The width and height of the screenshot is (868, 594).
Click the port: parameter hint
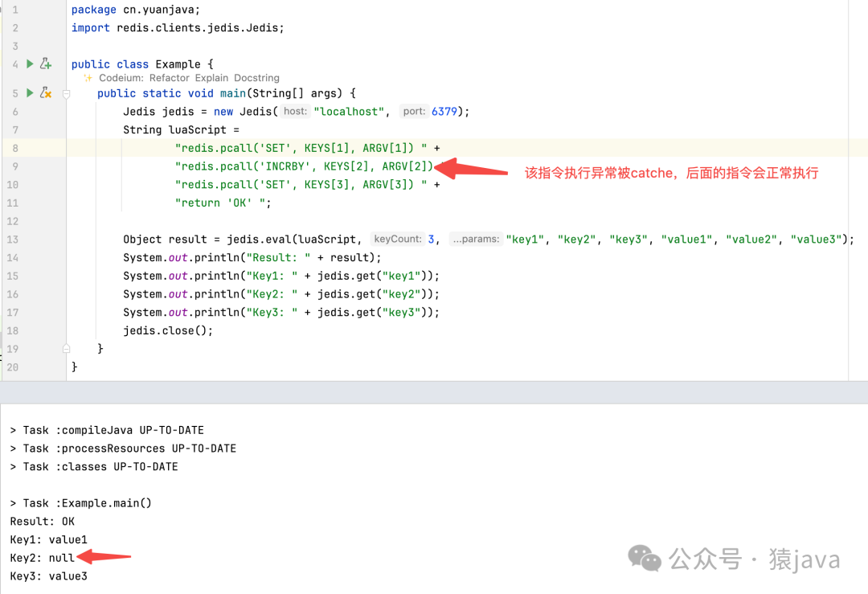(414, 112)
